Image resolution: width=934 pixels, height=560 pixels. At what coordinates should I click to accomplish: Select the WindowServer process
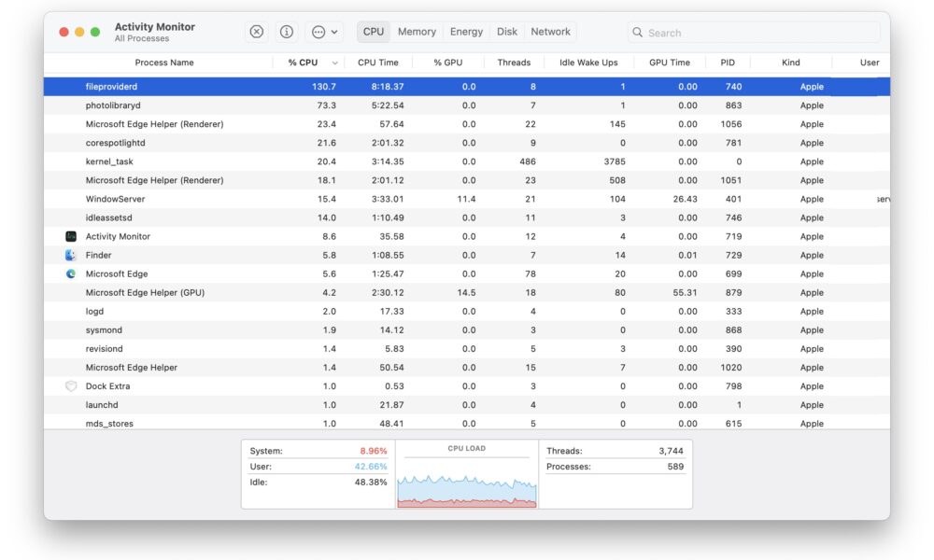[466, 199]
